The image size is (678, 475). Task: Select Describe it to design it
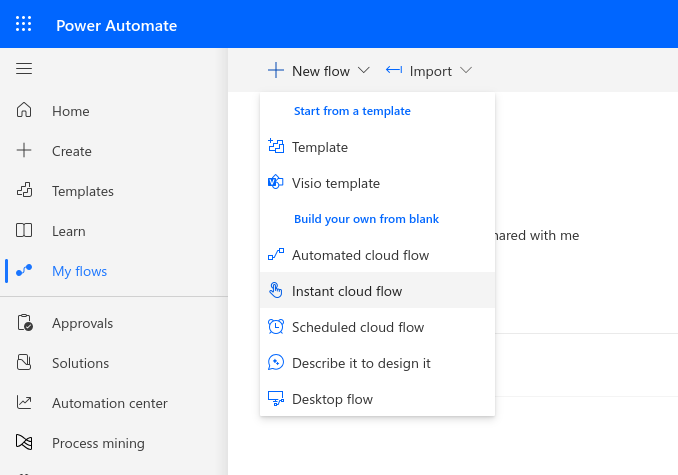(x=377, y=363)
